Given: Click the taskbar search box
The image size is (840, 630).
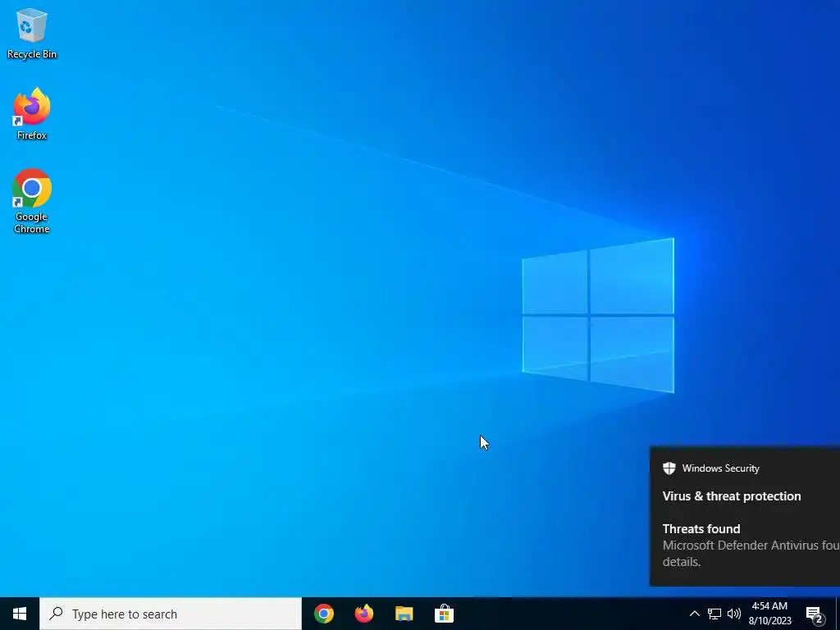Looking at the screenshot, I should 171,614.
